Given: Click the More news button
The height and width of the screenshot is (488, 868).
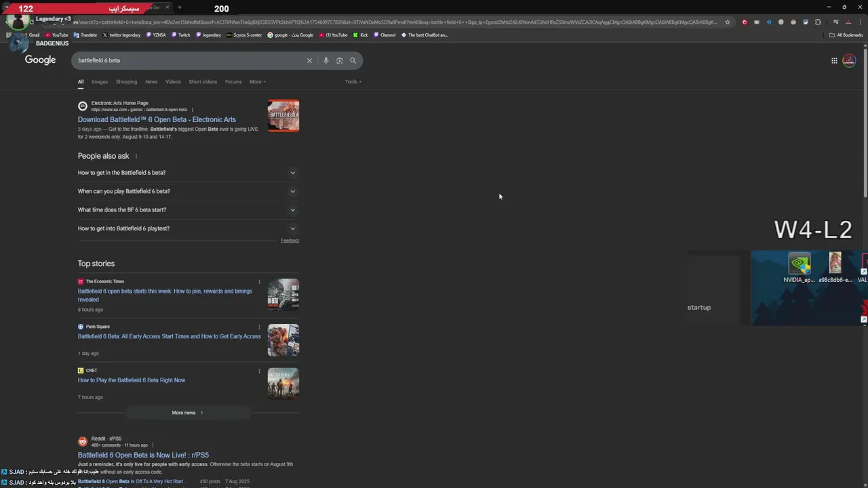Looking at the screenshot, I should tap(187, 413).
